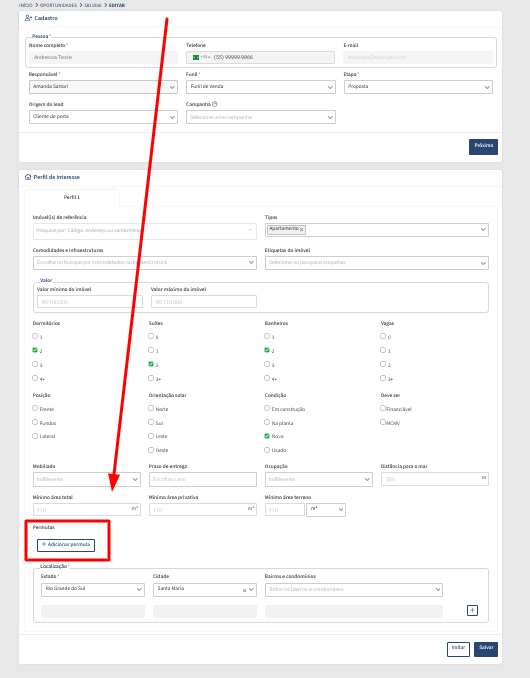Click the Prazo de entrega year field
The image size is (530, 678).
coord(203,479)
